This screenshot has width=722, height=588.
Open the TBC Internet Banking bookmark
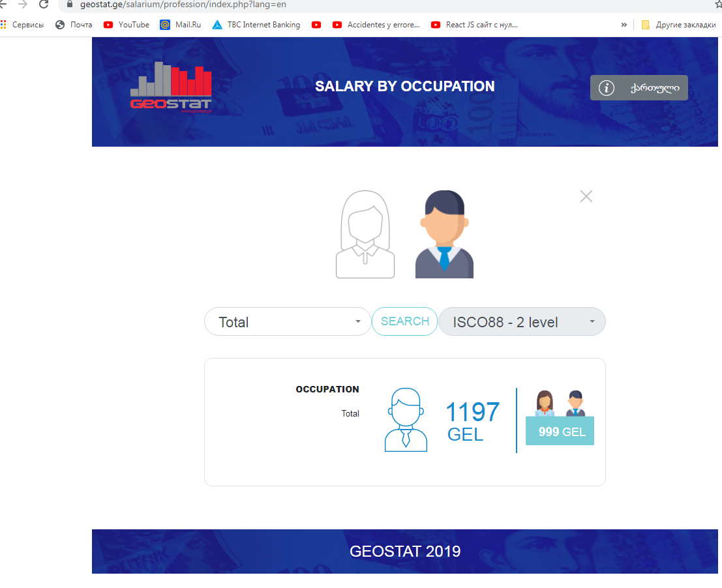(256, 25)
